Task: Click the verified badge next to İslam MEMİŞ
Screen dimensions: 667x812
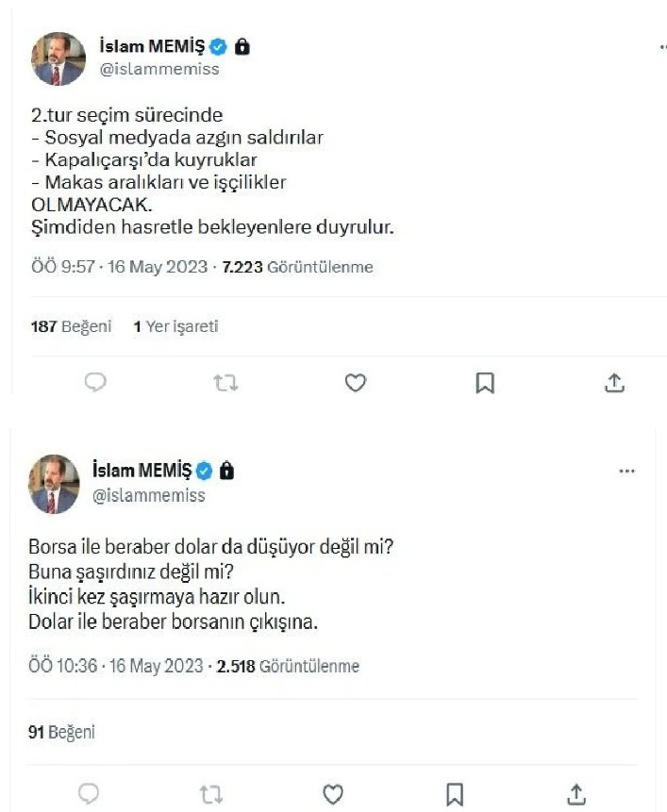Action: click(218, 43)
